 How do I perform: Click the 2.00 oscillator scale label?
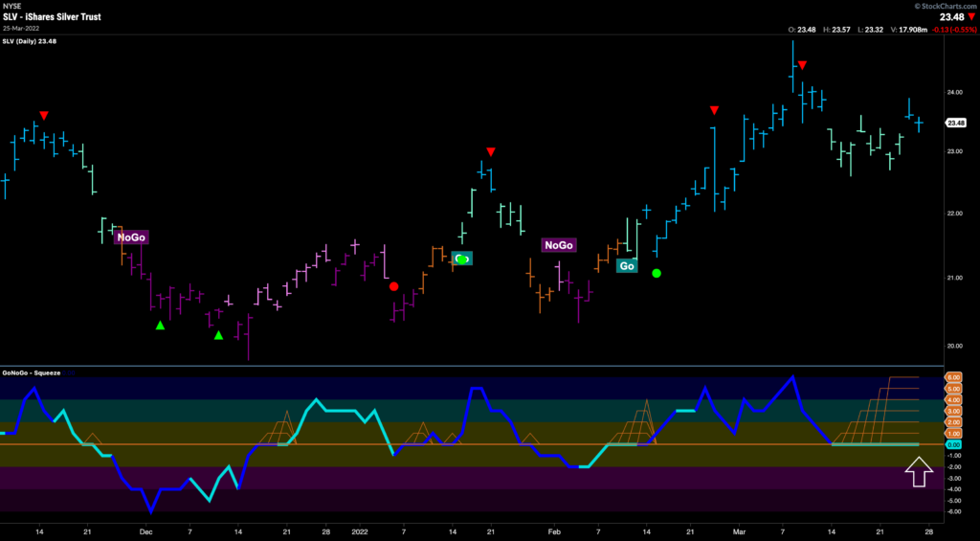click(954, 422)
